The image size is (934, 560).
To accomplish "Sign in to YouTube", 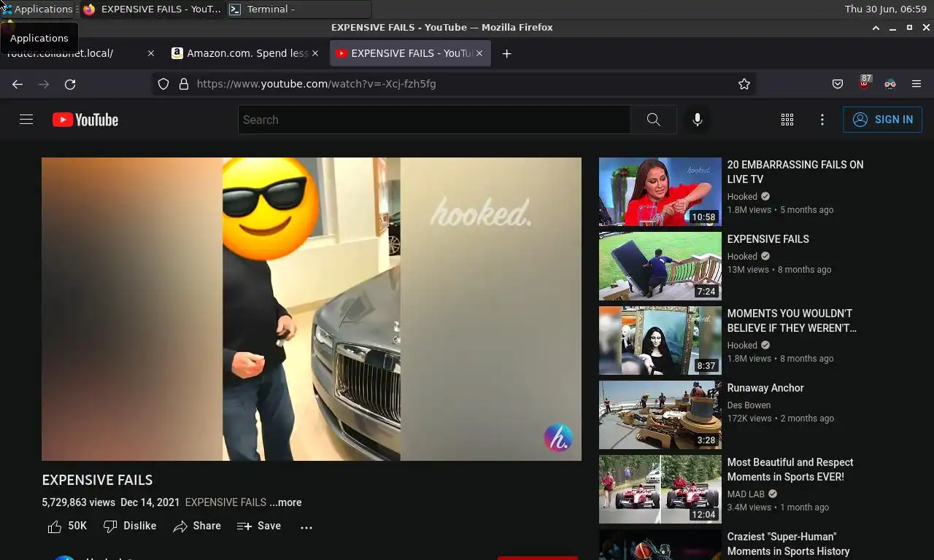I will point(882,120).
